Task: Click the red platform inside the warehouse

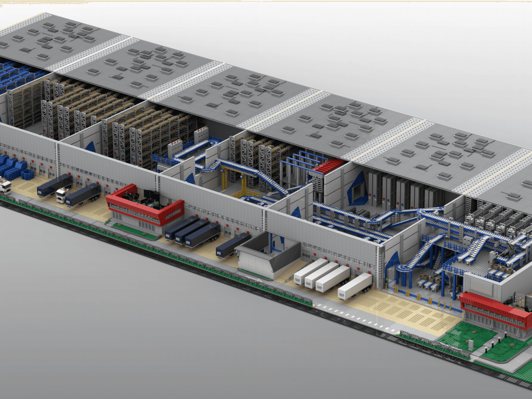Action: tap(328, 165)
